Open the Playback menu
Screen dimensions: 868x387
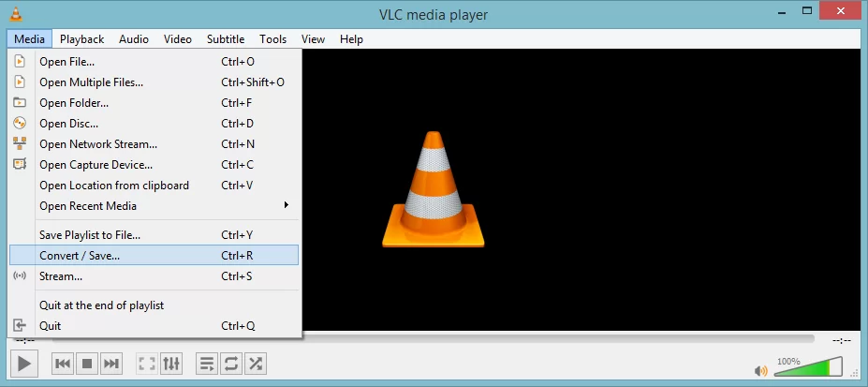pyautogui.click(x=81, y=38)
